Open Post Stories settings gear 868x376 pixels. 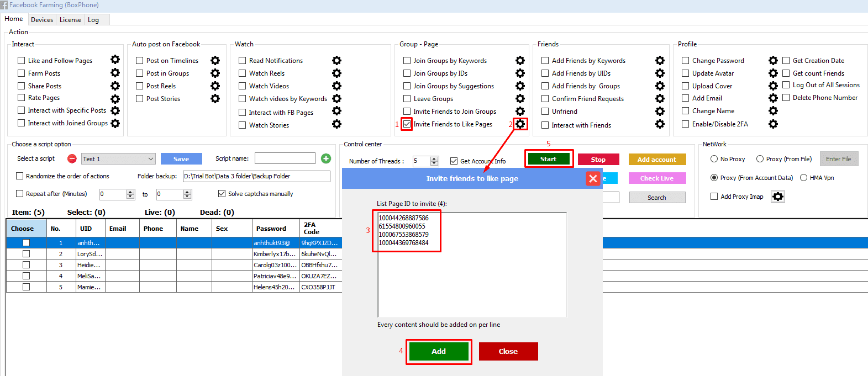215,98
